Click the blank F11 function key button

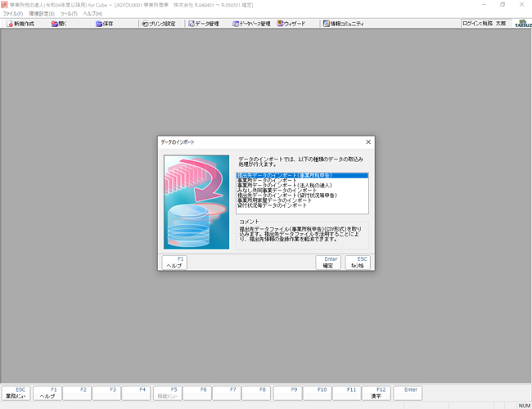click(346, 393)
